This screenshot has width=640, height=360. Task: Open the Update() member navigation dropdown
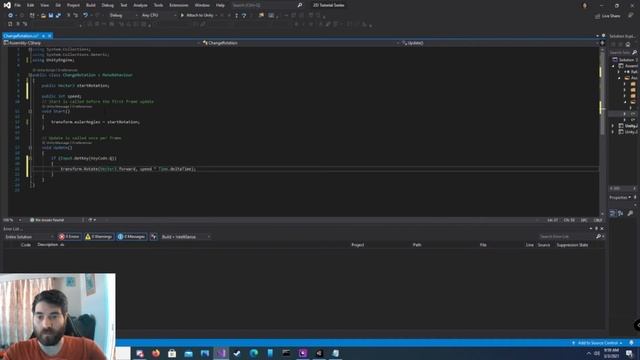(x=500, y=43)
